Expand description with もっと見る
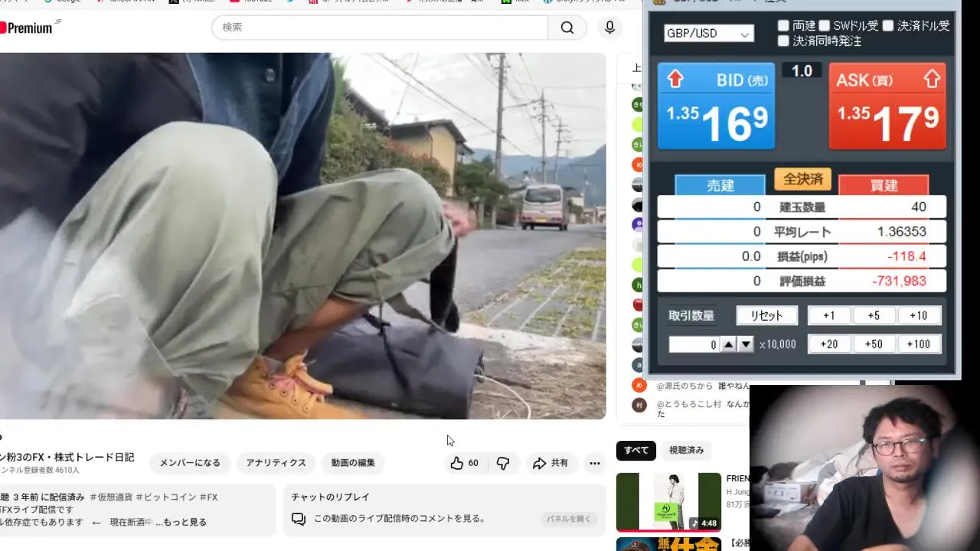Screen dimensions: 980x551 click(185, 522)
